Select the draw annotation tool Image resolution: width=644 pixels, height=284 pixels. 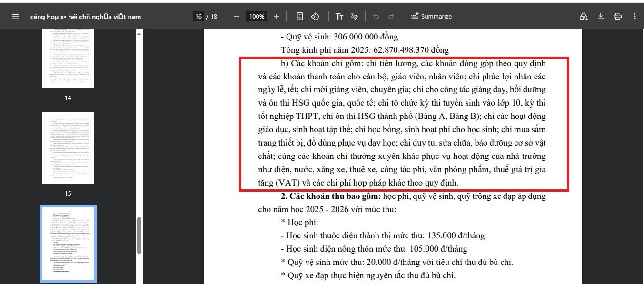[x=354, y=16]
